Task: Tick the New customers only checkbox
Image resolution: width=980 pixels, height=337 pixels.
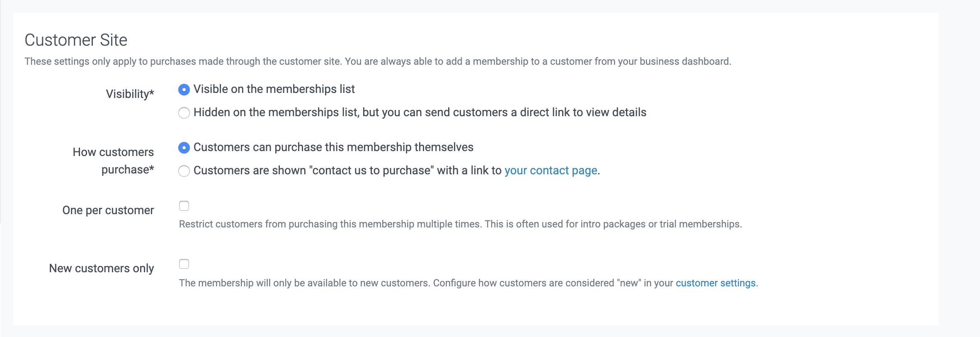Action: click(184, 264)
